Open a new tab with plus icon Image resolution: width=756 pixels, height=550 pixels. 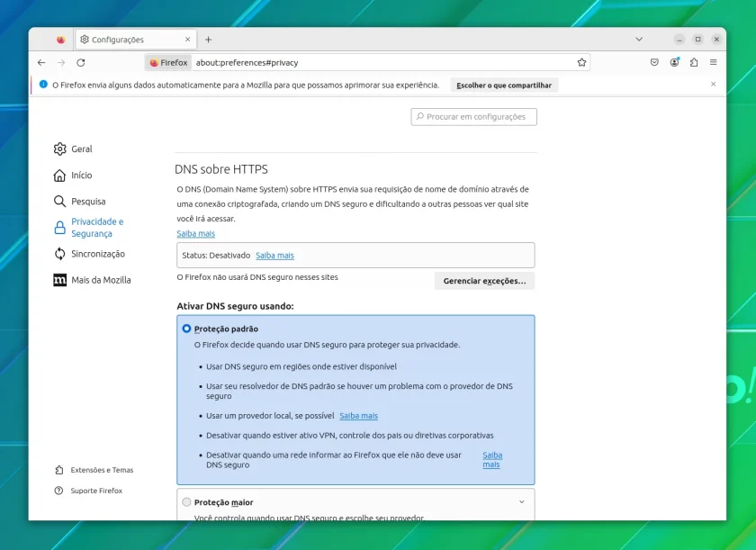click(208, 40)
